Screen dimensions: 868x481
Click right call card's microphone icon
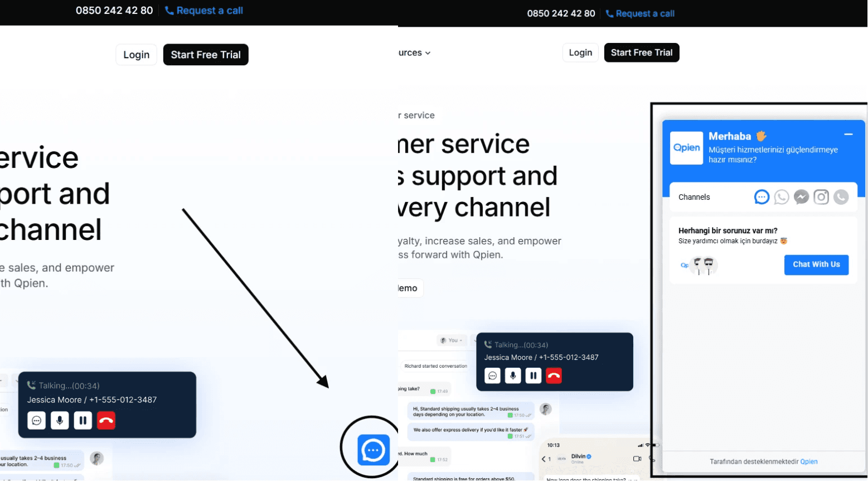point(513,376)
